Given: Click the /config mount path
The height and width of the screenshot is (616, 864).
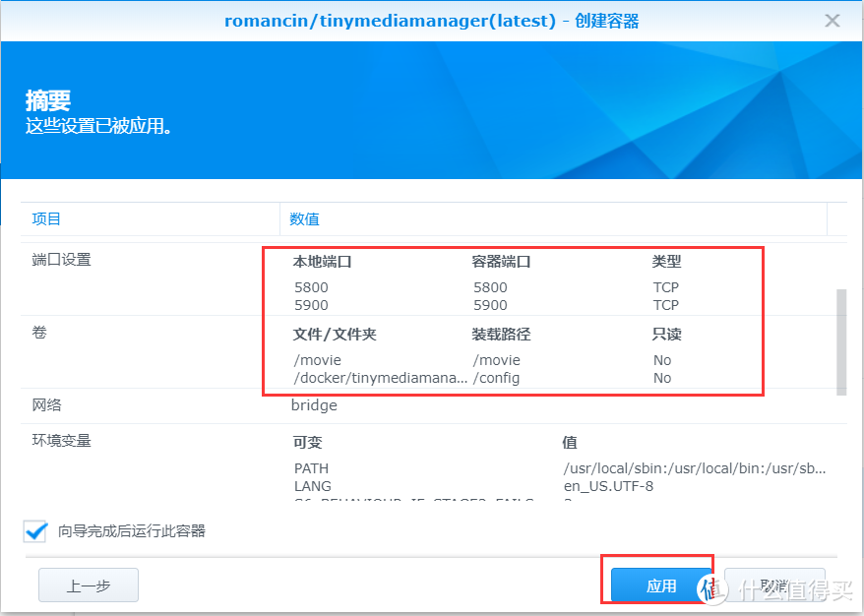Looking at the screenshot, I should pyautogui.click(x=497, y=378).
